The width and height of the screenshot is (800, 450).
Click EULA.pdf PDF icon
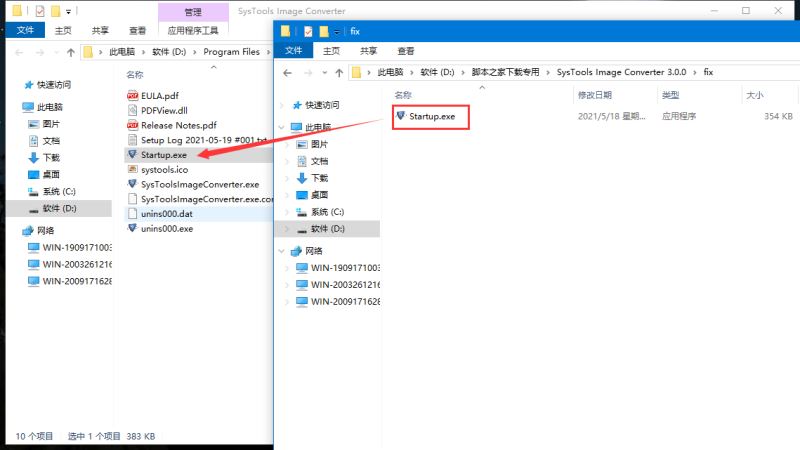[133, 95]
